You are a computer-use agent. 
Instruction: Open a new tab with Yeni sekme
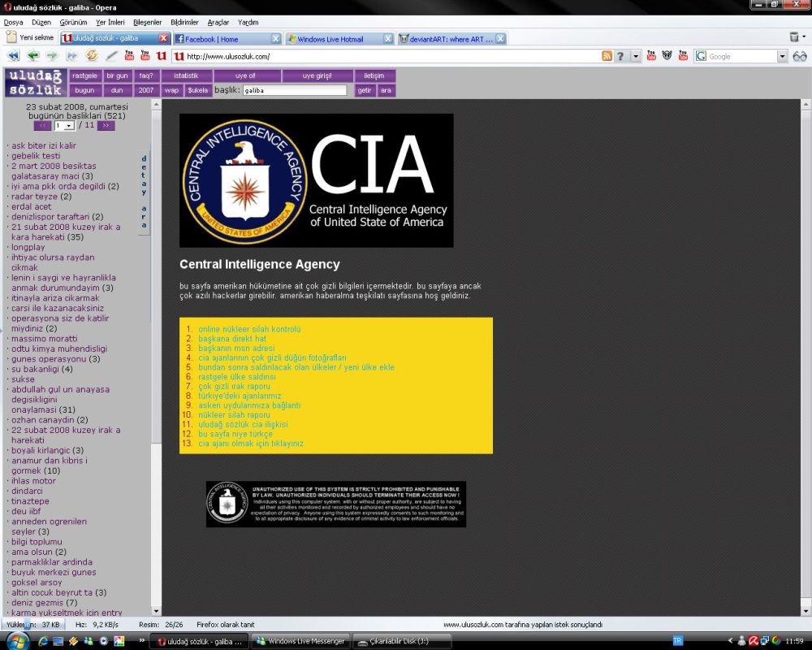click(x=30, y=37)
